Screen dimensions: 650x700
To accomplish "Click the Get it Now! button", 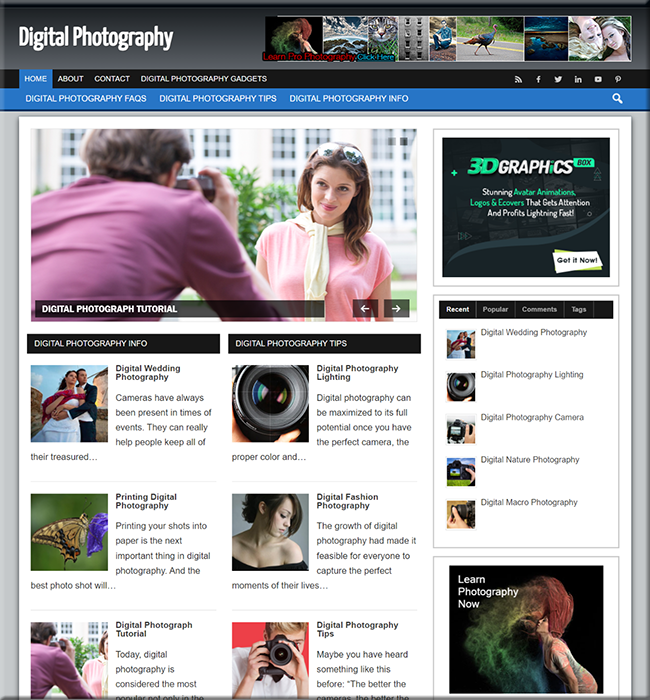I will [577, 260].
